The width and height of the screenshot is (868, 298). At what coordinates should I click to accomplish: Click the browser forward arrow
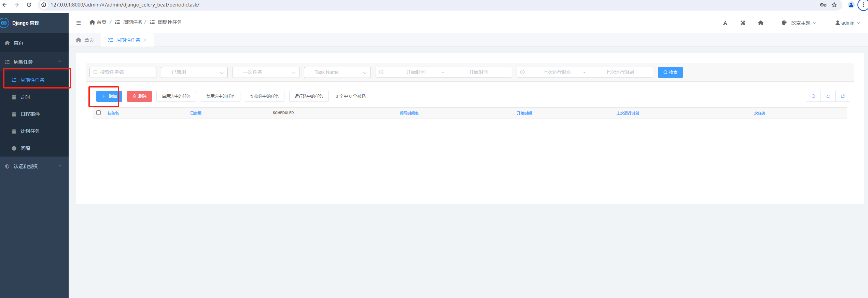coord(17,5)
